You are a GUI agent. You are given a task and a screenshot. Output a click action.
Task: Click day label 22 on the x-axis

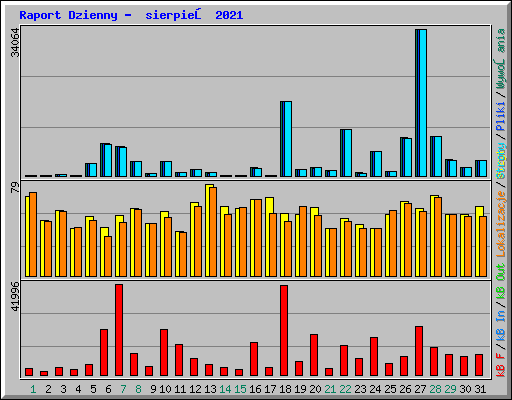tap(345, 389)
